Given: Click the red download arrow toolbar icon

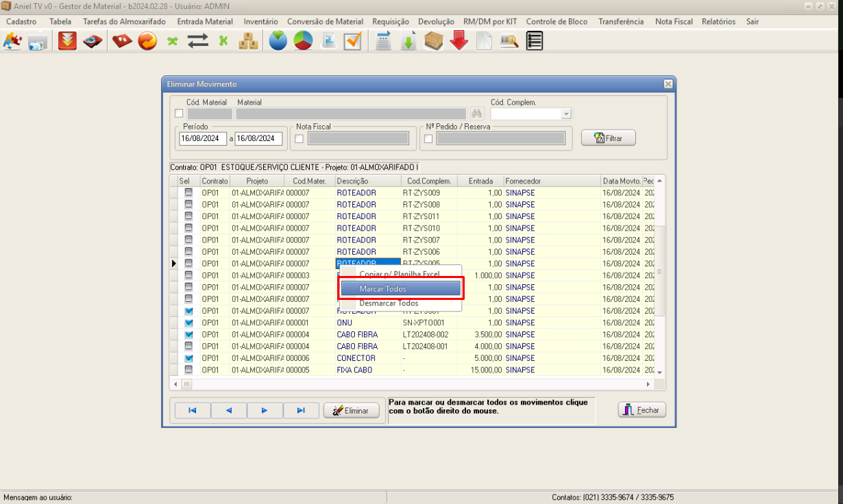Looking at the screenshot, I should coord(459,42).
